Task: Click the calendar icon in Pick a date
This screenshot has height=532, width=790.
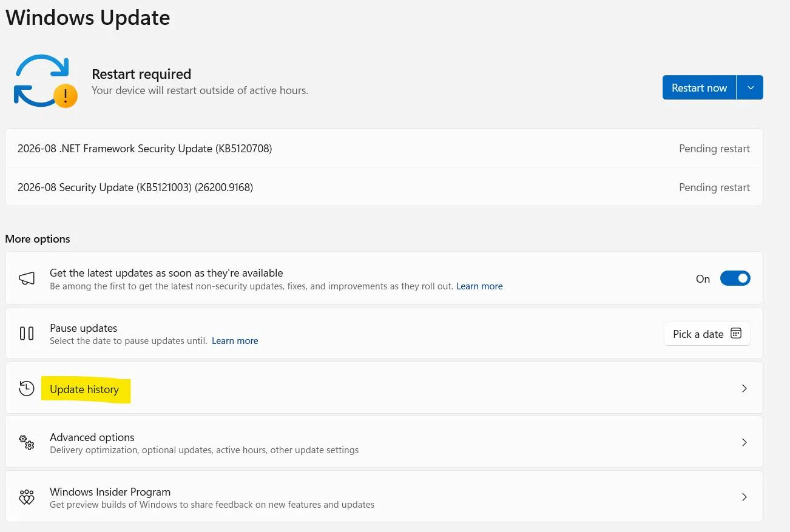Action: click(x=736, y=334)
